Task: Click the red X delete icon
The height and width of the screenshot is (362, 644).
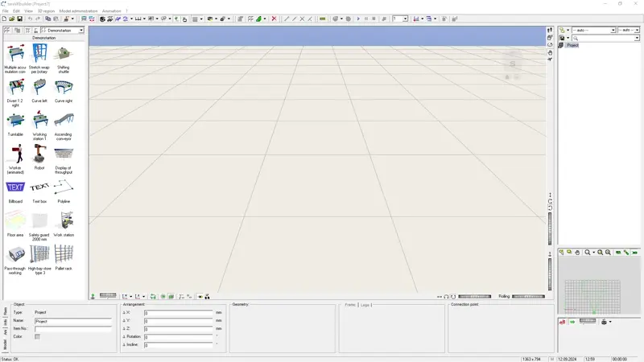Action: tap(274, 19)
